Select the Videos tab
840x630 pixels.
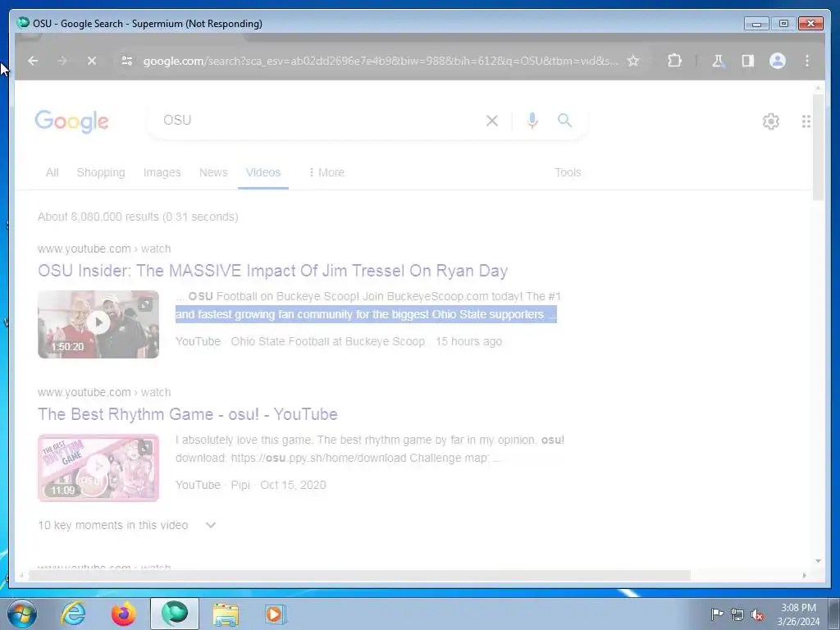pos(263,172)
